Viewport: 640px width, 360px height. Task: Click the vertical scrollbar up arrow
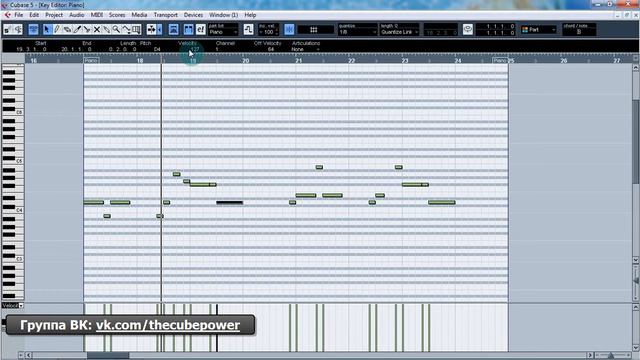point(636,68)
